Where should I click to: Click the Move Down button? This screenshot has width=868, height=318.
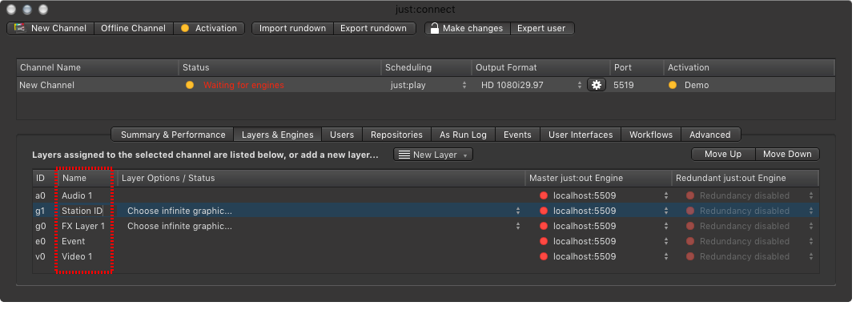click(x=787, y=154)
